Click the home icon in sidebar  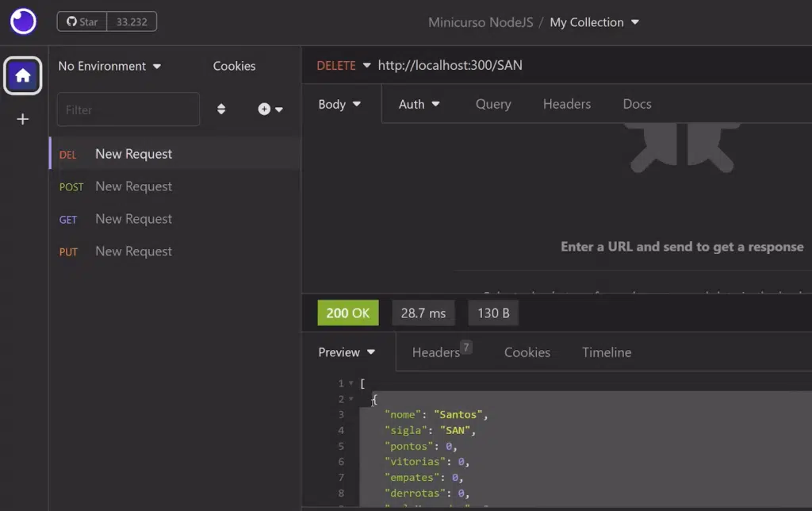23,76
